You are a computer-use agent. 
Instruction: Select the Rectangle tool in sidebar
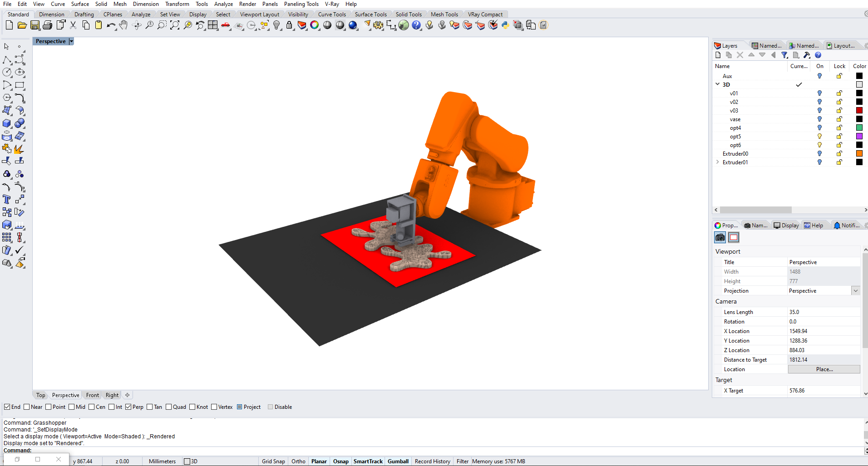(x=20, y=85)
